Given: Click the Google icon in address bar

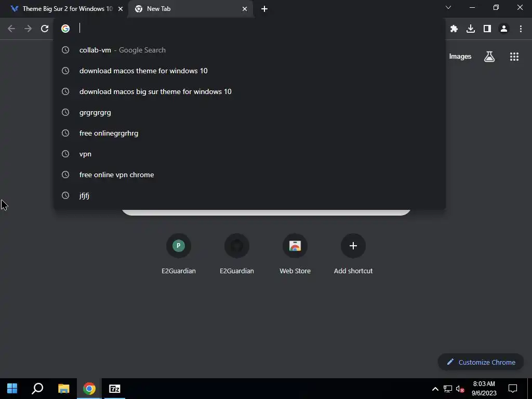Looking at the screenshot, I should (x=65, y=29).
